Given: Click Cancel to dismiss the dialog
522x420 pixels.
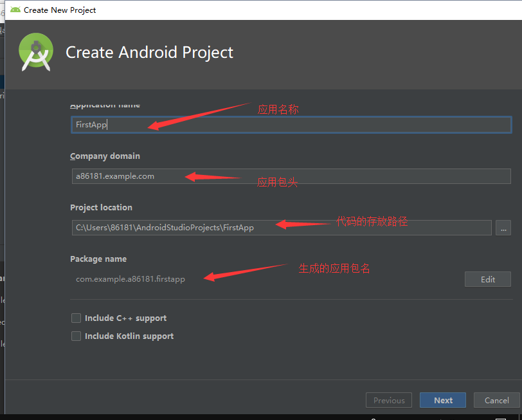Looking at the screenshot, I should tap(496, 399).
